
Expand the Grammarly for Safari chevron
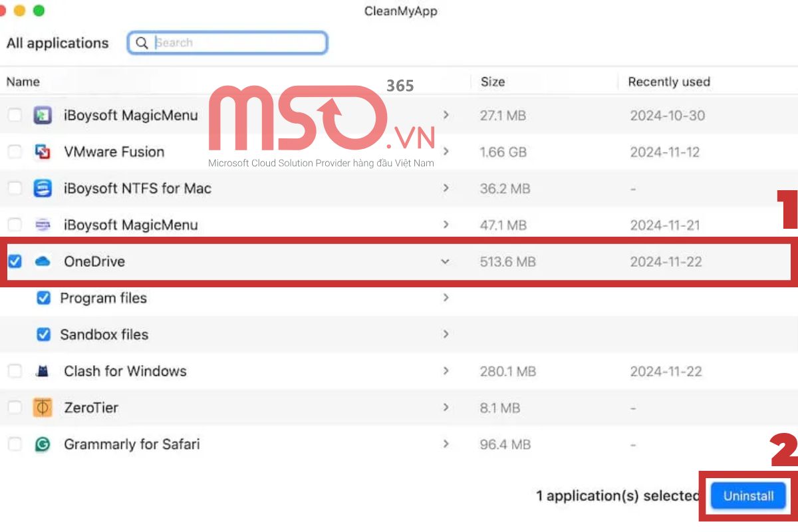tap(446, 444)
